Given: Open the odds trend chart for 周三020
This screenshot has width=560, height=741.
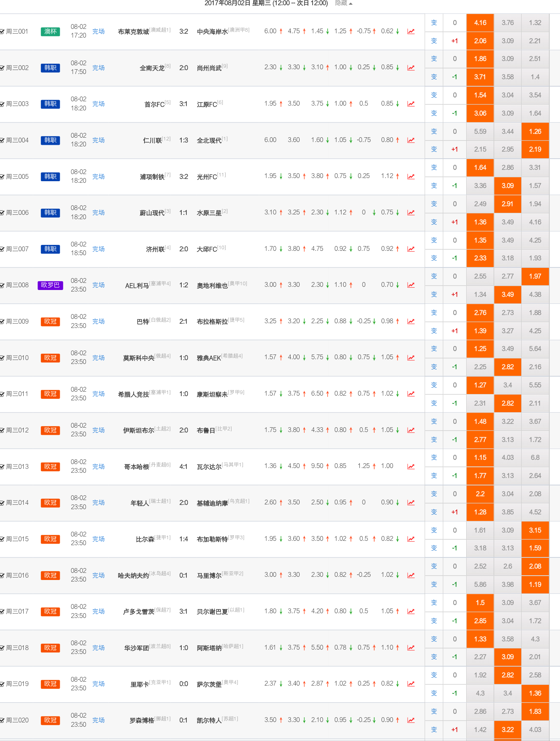Looking at the screenshot, I should (x=411, y=720).
